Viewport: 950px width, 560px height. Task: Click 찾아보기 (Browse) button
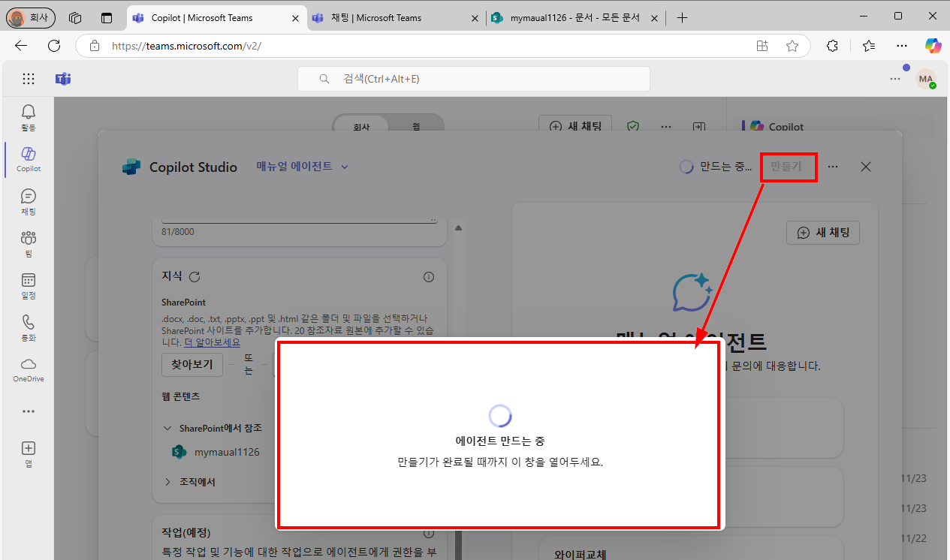(192, 365)
